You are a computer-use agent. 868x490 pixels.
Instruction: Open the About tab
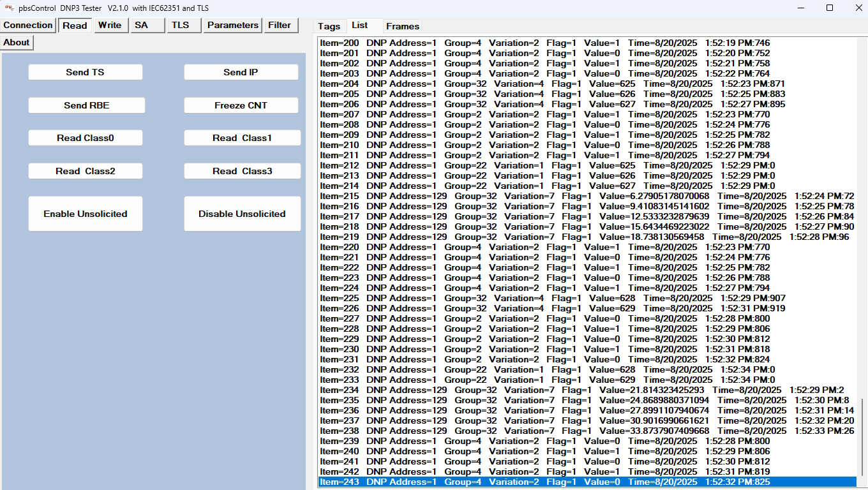[x=16, y=41]
